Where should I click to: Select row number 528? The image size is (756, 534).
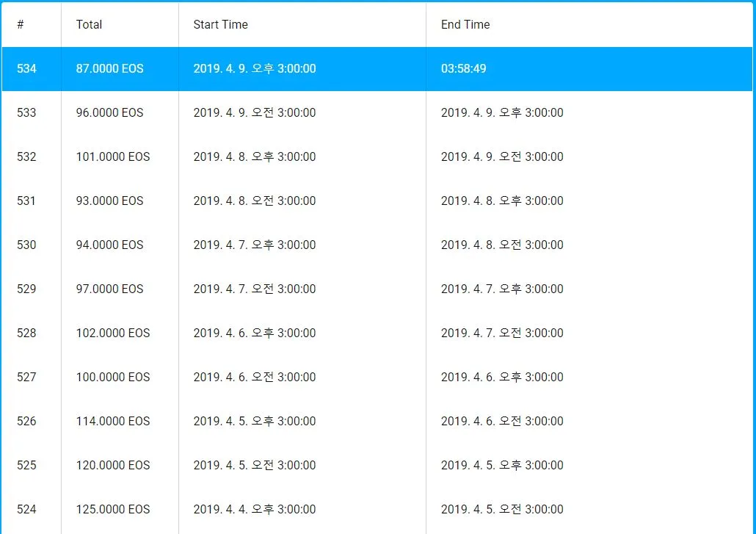point(26,333)
